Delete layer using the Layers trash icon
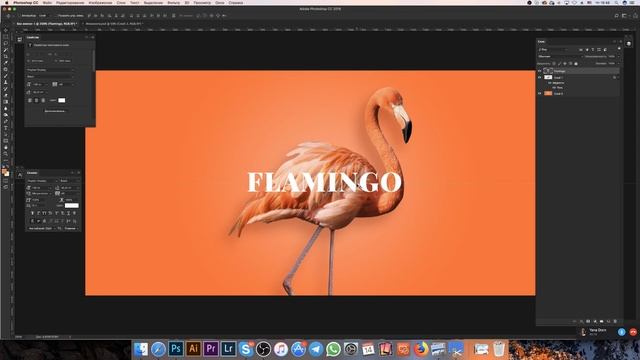 (615, 321)
